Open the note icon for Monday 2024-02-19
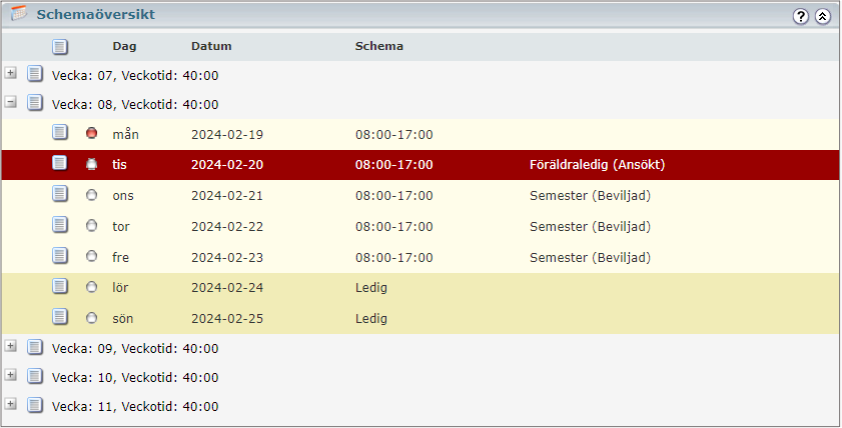Viewport: 842px width, 428px height. 60,132
